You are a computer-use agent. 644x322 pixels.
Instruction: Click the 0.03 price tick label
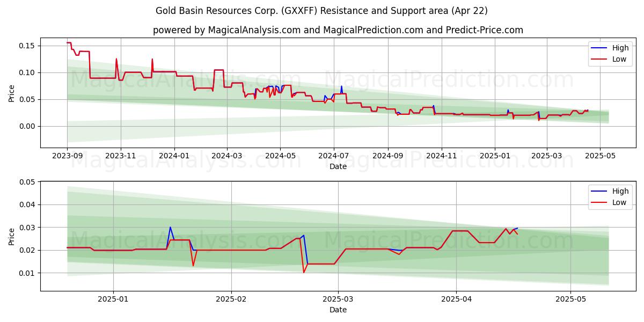tap(27, 228)
